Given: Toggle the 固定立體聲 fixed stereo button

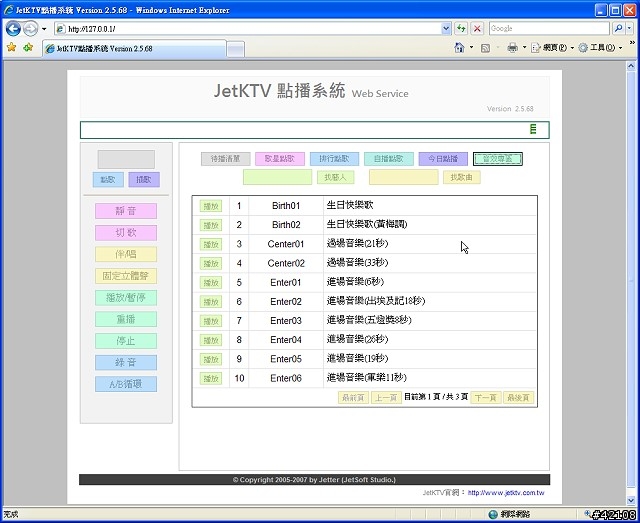Looking at the screenshot, I should (x=126, y=276).
